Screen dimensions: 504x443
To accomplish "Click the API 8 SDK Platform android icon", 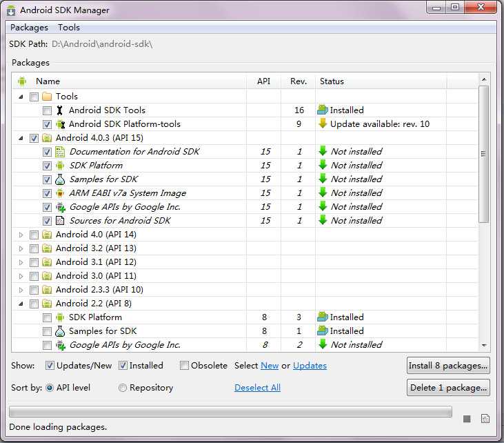I will click(x=60, y=317).
